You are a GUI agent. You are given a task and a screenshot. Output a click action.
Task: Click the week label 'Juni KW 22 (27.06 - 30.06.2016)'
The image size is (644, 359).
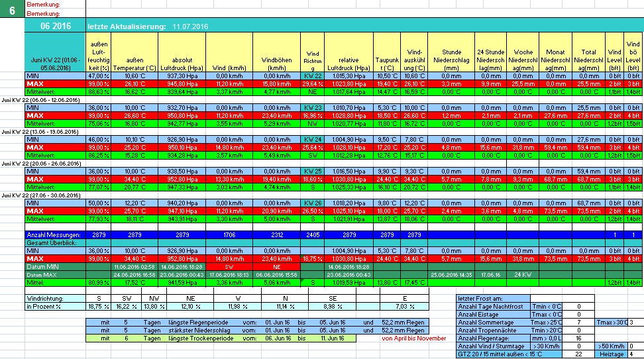[x=40, y=195]
